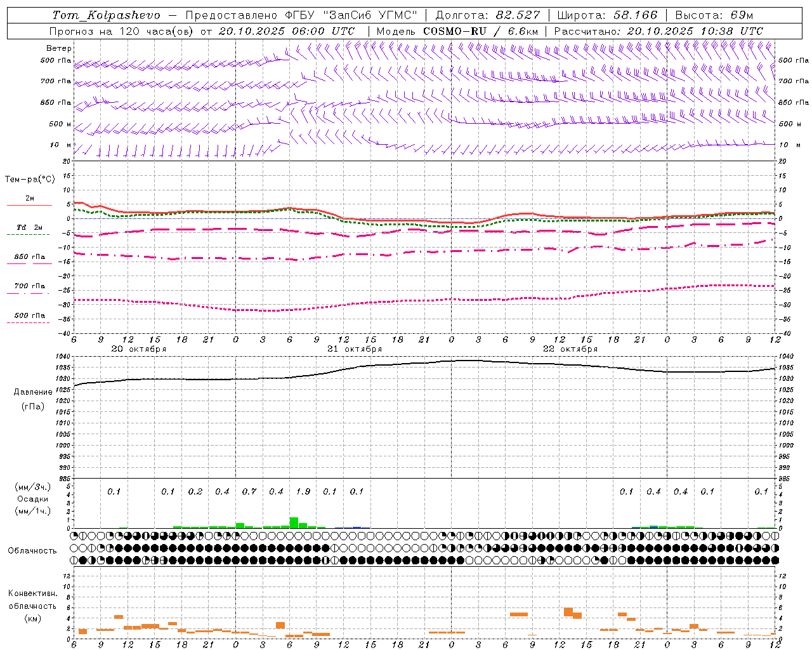Click the Конвективн. convective cloud label
Viewport: 812px width, 650px height.
click(32, 593)
